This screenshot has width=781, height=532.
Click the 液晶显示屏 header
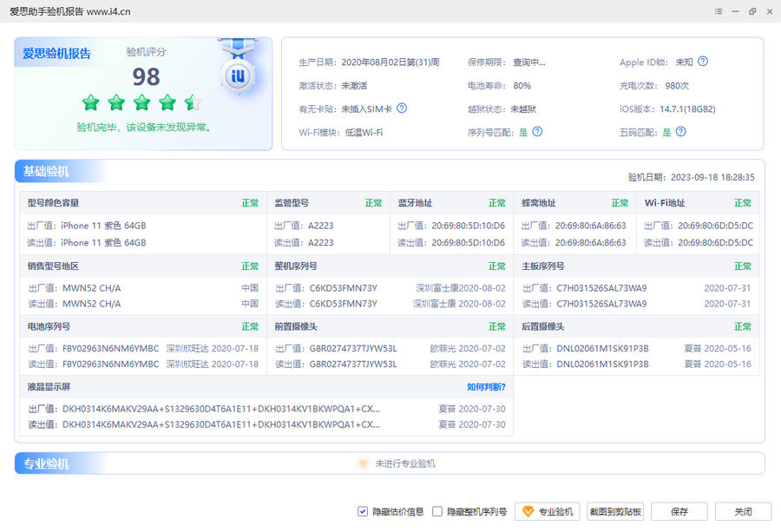(49, 387)
